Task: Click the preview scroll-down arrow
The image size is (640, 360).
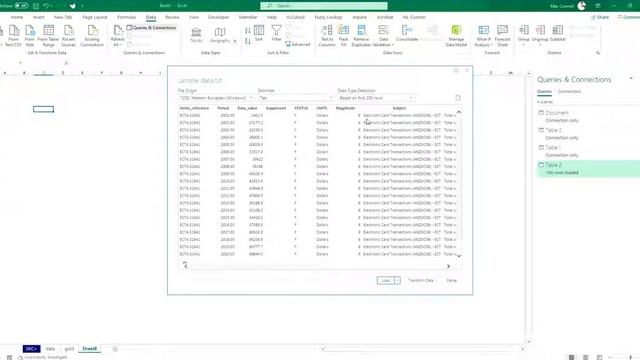Action: pos(459,256)
